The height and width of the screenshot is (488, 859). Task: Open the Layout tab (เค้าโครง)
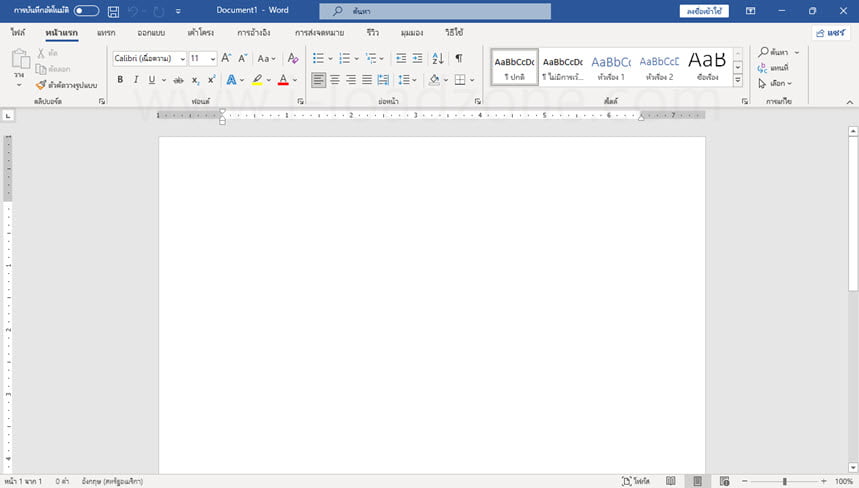point(201,33)
